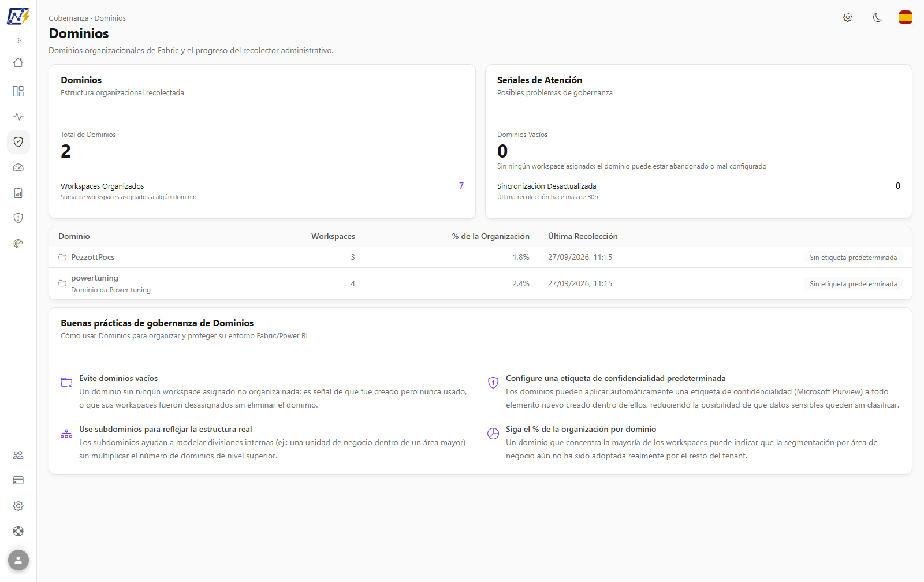
Task: Click the 1,8% cell for PezzottPocs
Action: click(x=521, y=258)
